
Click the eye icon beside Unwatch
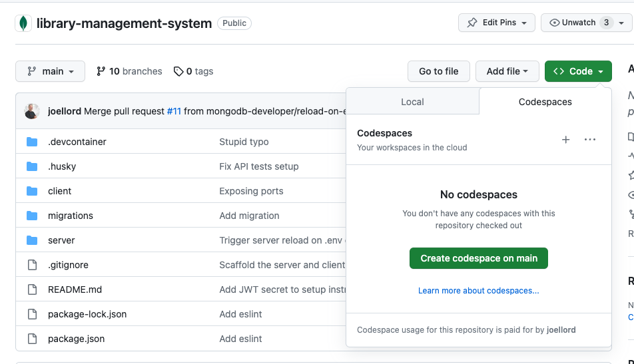[555, 23]
